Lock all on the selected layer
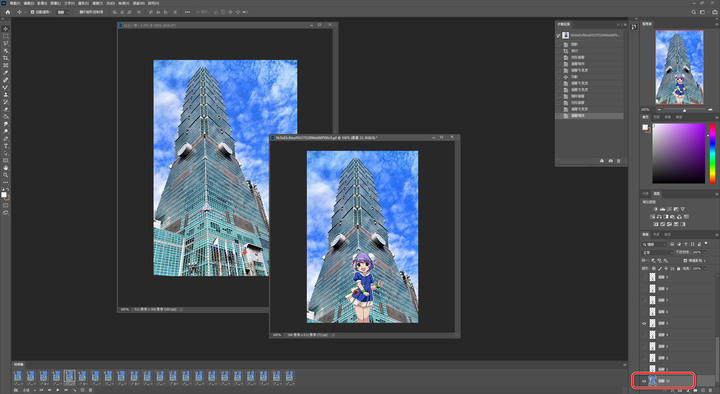Image resolution: width=720 pixels, height=394 pixels. 679,269
